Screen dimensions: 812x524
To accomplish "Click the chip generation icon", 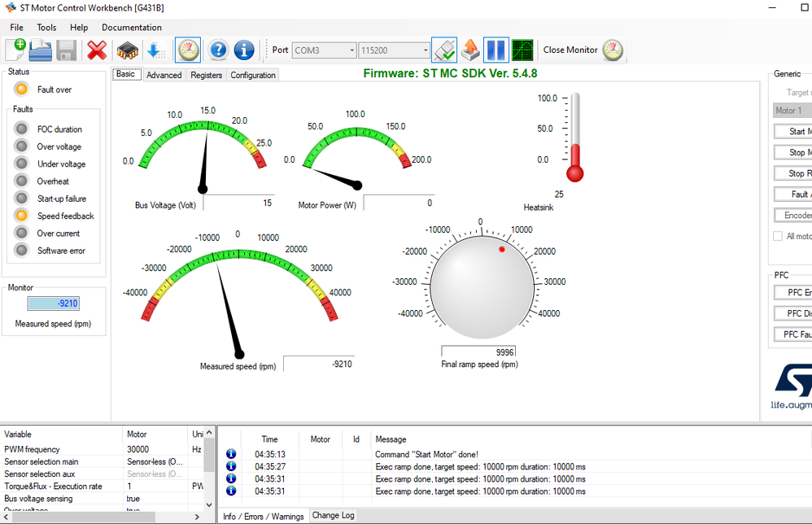I will [x=128, y=50].
